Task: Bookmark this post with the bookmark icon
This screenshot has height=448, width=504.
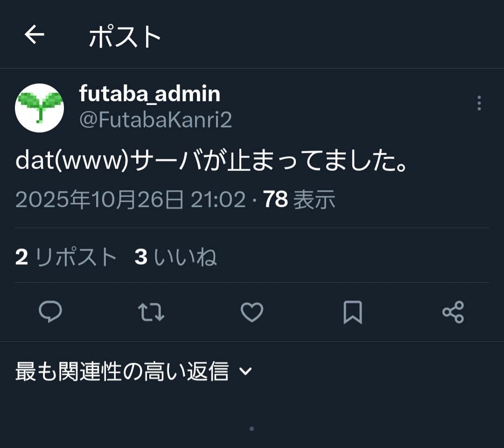Action: (x=353, y=312)
